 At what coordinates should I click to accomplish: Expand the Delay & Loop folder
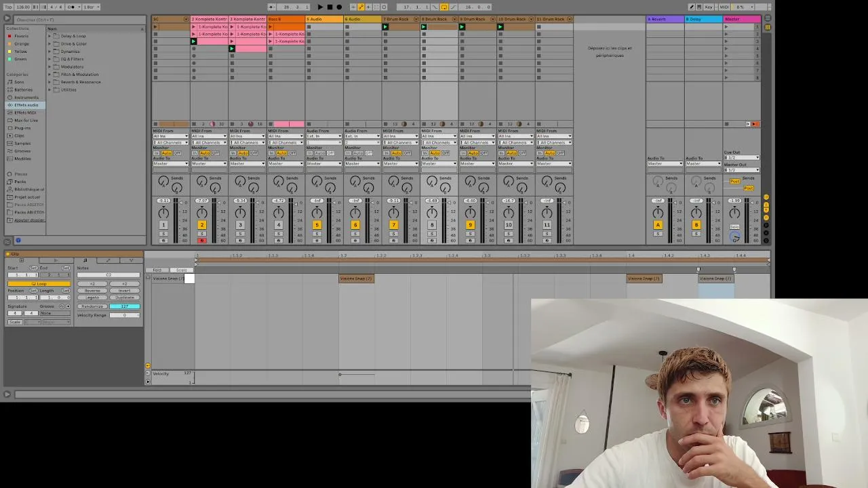click(x=50, y=36)
